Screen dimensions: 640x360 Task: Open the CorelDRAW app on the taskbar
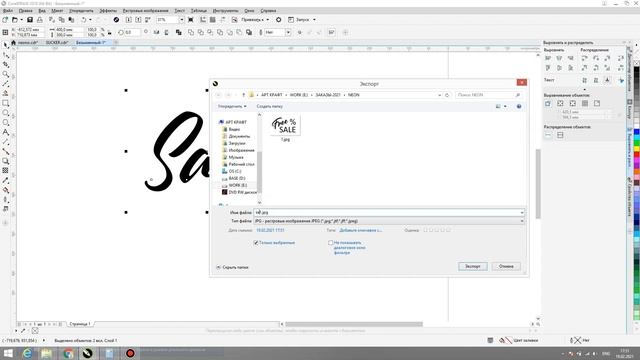click(87, 353)
